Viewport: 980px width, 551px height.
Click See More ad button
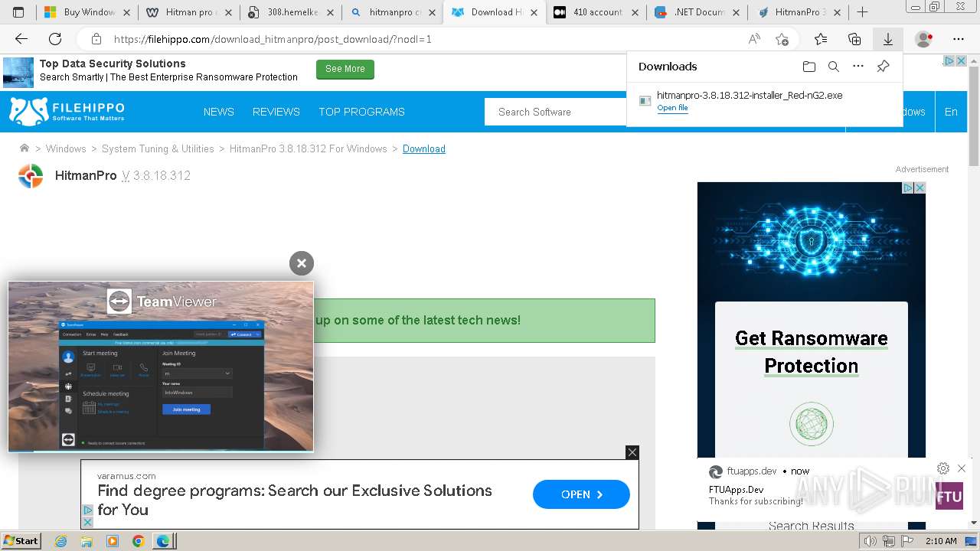coord(345,69)
